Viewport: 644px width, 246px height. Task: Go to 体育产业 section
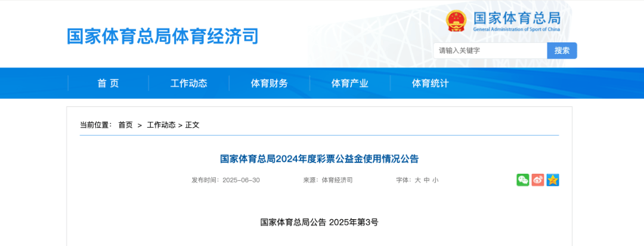coord(350,84)
